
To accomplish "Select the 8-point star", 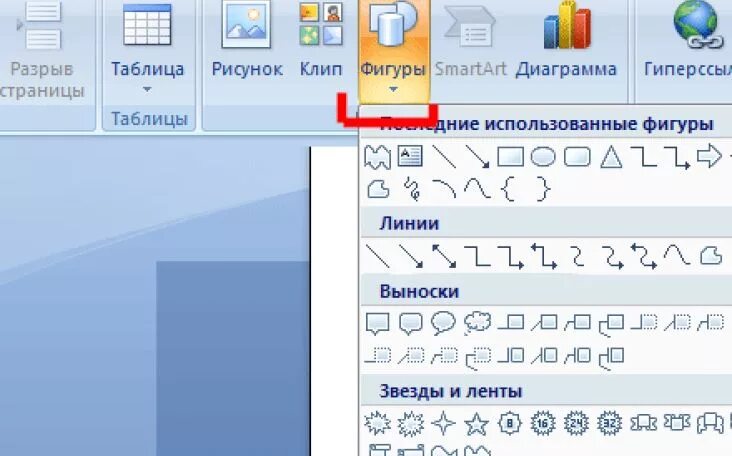I will [509, 423].
